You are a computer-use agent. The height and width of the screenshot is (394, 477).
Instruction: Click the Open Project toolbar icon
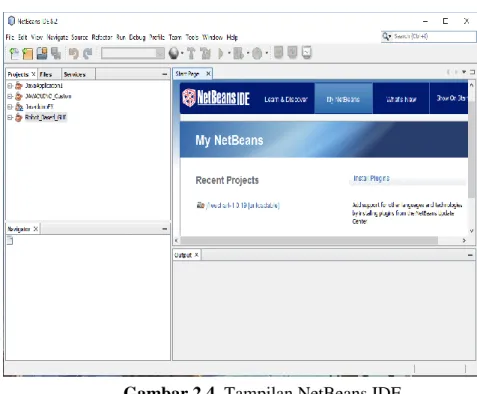pyautogui.click(x=42, y=53)
